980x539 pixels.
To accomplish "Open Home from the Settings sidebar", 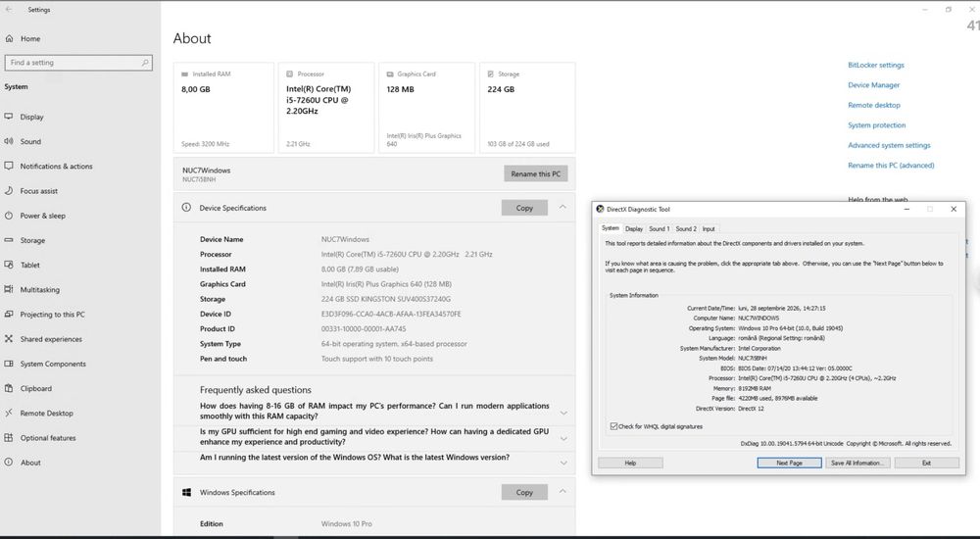I will (x=30, y=39).
